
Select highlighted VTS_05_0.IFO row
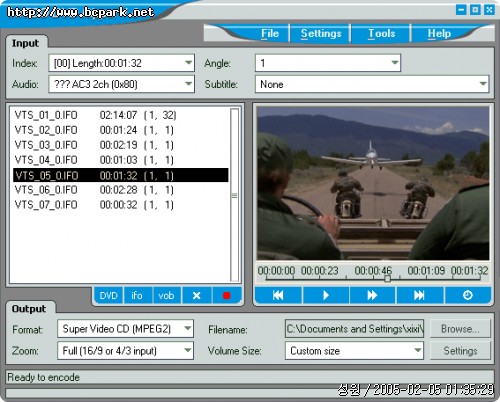(121, 175)
